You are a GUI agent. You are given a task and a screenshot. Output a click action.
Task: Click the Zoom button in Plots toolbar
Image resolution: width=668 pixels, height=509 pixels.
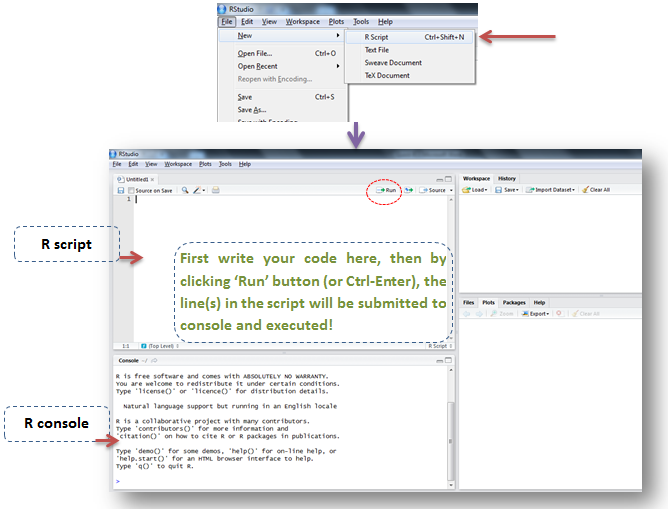point(502,313)
